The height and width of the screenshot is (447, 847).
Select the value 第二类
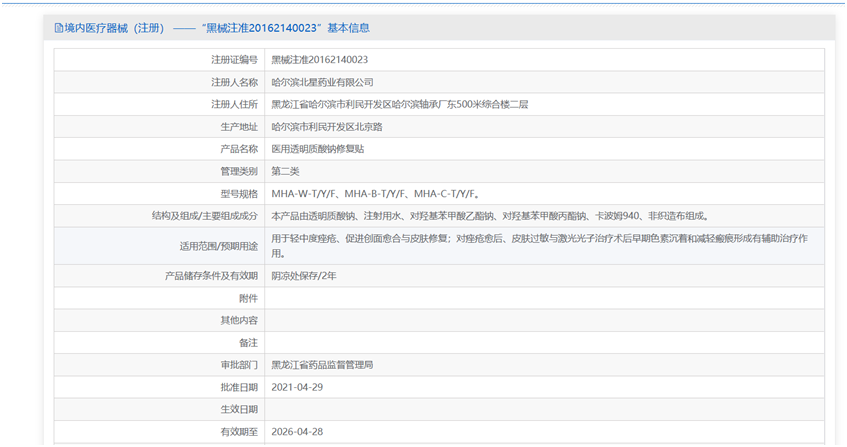tap(285, 171)
